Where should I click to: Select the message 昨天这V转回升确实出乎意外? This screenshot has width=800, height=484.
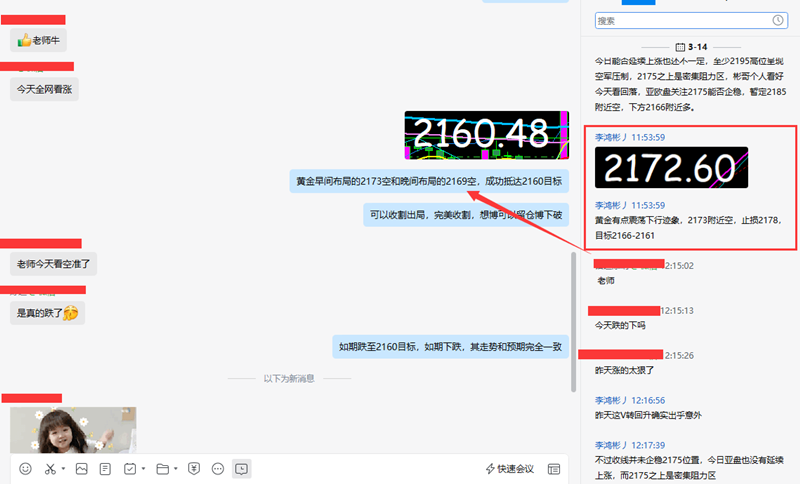(648, 415)
